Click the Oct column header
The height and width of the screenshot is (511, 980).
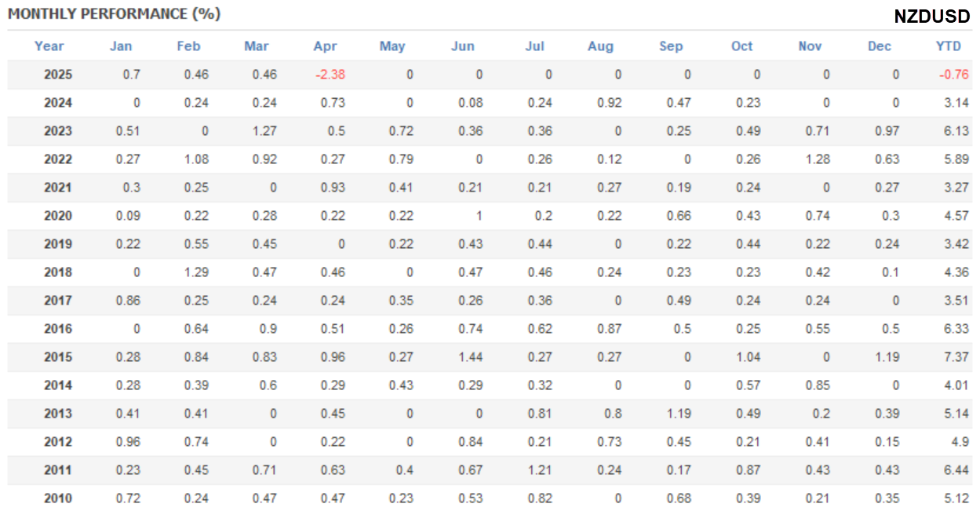coord(741,46)
